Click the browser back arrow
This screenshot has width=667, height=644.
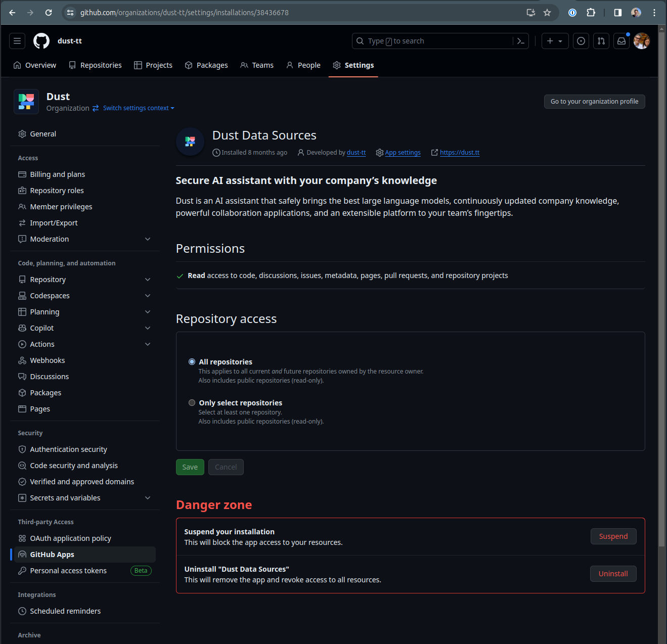pos(12,13)
